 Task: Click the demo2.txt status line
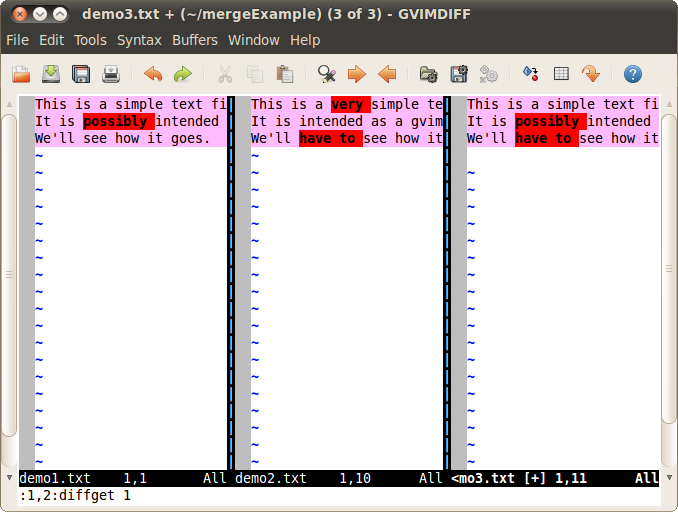click(339, 478)
